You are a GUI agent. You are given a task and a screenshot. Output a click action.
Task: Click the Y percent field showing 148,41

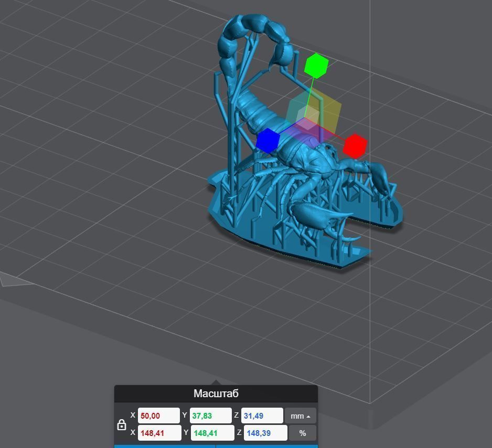(x=212, y=433)
